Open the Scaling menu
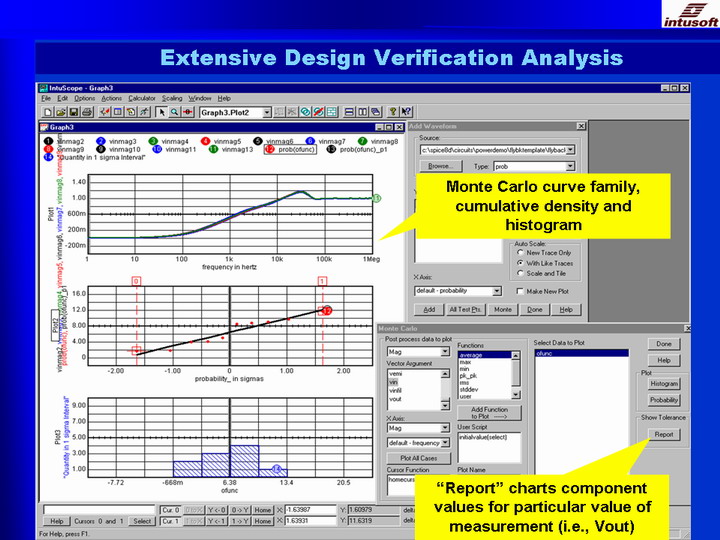Screen dimensions: 720x540 pos(172,98)
